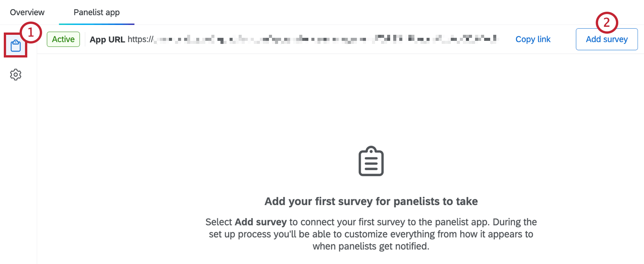Open panelist app settings via the gear
644x264 pixels.
click(15, 75)
